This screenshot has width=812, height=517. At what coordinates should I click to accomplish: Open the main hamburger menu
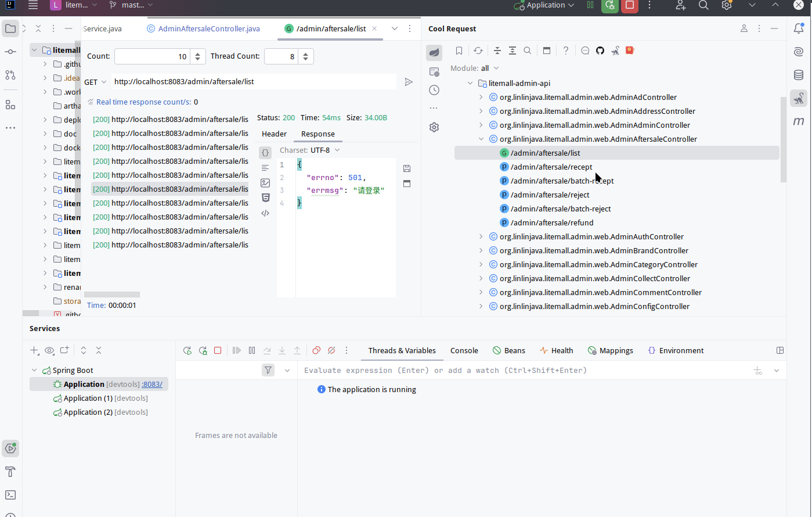[33, 5]
